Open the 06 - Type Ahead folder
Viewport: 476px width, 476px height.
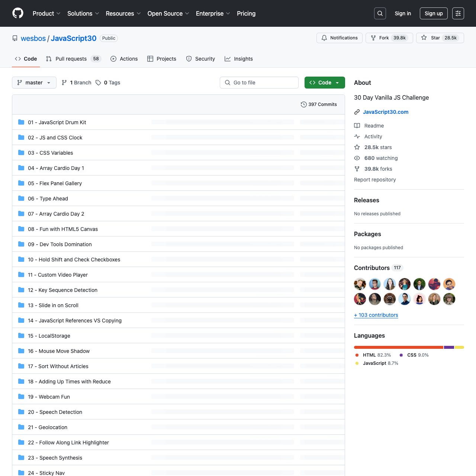coord(48,199)
